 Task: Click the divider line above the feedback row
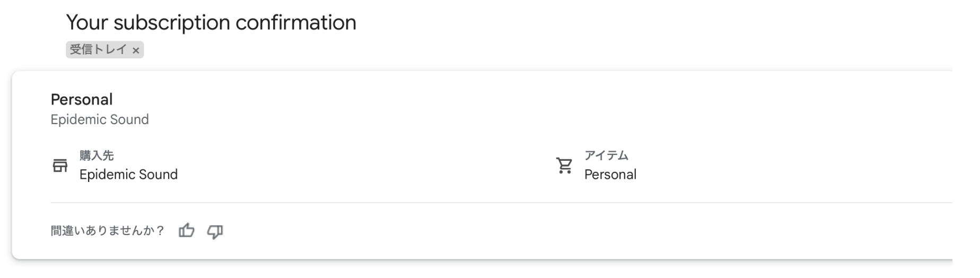[x=477, y=203]
